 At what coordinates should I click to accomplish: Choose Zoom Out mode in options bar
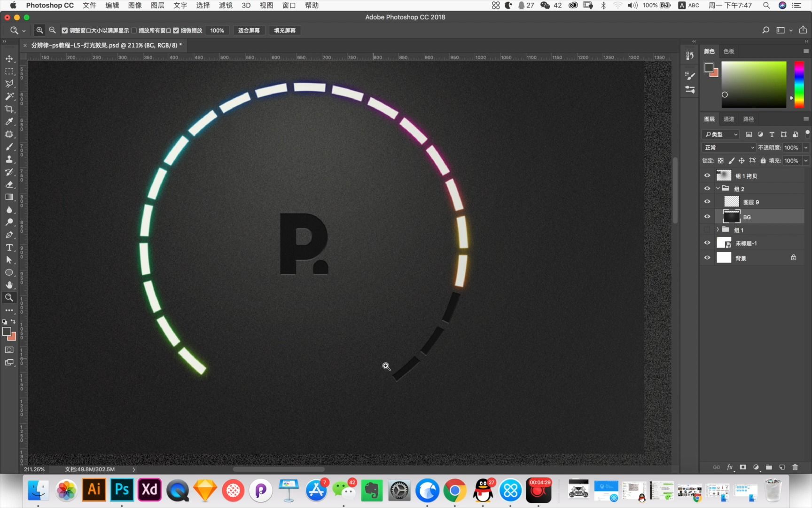(53, 30)
